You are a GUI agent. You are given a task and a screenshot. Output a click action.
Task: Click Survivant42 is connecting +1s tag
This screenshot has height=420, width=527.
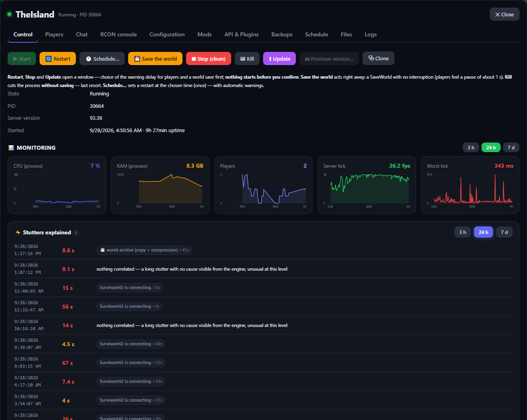[x=129, y=306]
